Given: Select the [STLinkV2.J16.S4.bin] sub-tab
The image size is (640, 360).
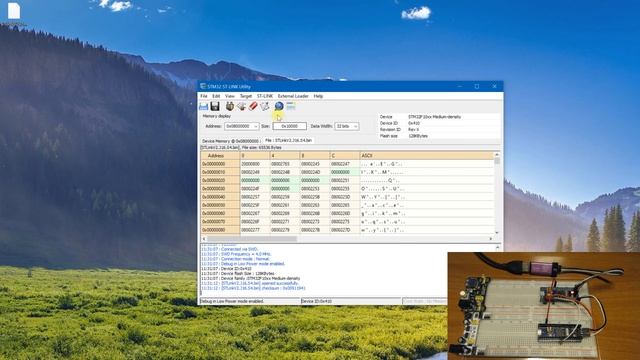Looking at the screenshot, I should click(x=220, y=147).
